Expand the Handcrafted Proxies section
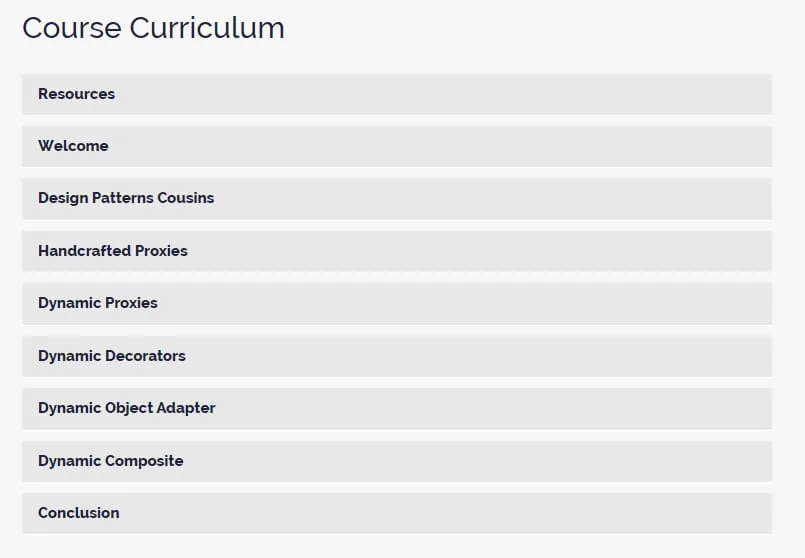Viewport: 805px width, 558px height. click(x=397, y=251)
